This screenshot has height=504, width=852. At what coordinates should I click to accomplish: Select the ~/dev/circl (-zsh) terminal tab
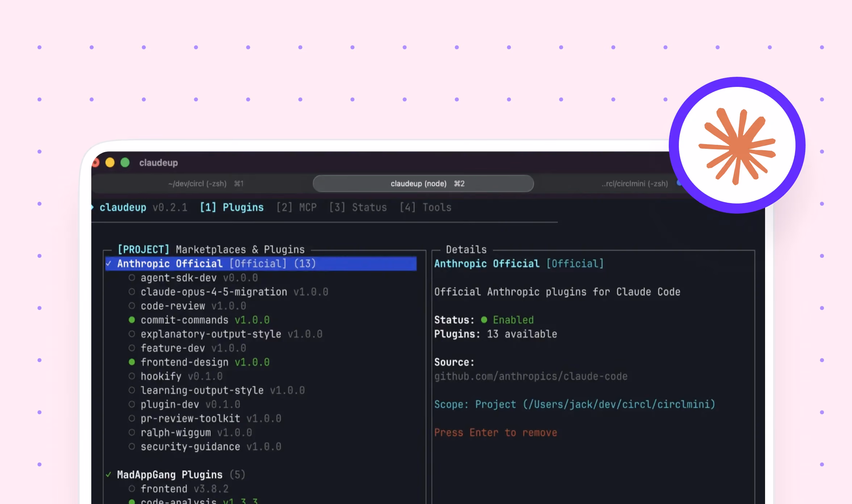click(206, 184)
